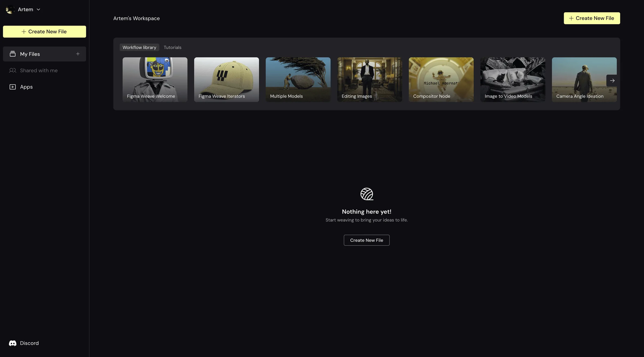Open the Apps section

click(45, 87)
